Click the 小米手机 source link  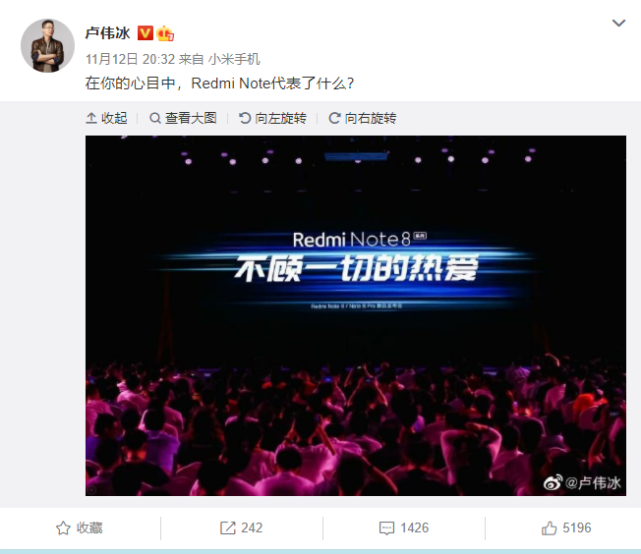pyautogui.click(x=234, y=59)
